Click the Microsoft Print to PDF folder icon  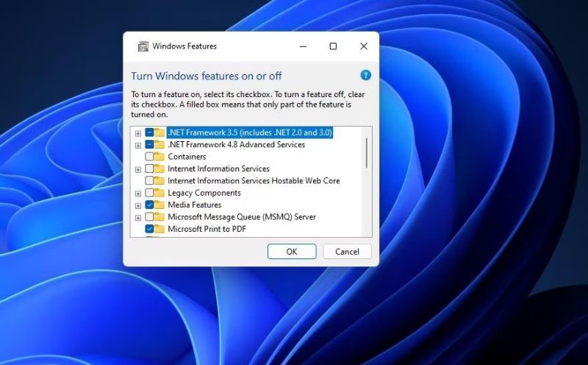pos(160,229)
